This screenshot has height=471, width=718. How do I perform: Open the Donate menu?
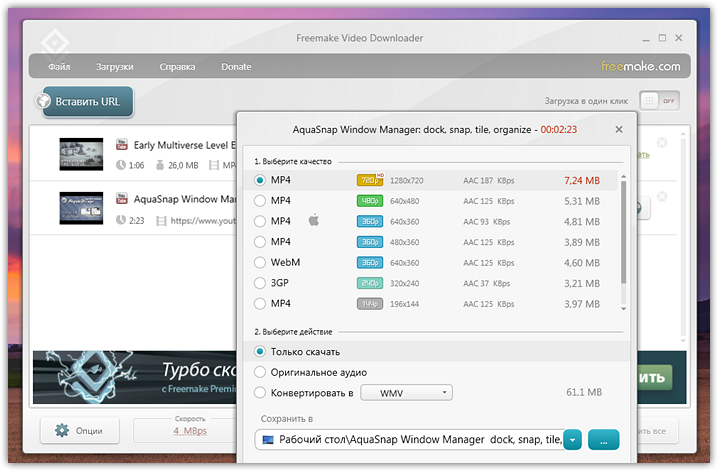236,67
